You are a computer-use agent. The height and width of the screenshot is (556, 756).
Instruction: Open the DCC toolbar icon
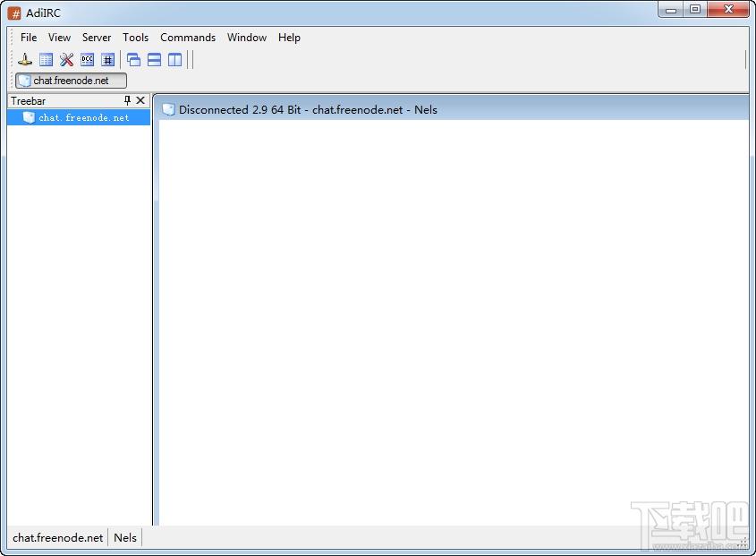point(88,60)
